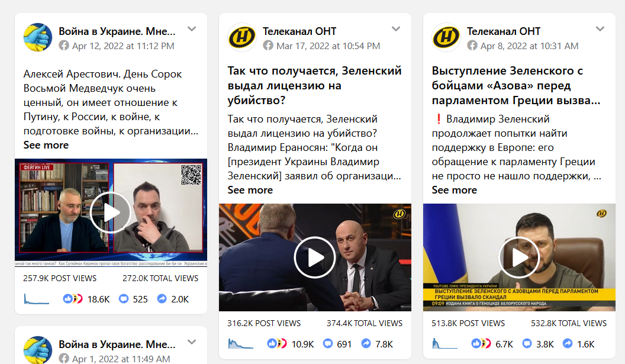Expand the chevron dropdown on the Mar 17 ОНТ post
625x364 pixels.
pyautogui.click(x=396, y=28)
